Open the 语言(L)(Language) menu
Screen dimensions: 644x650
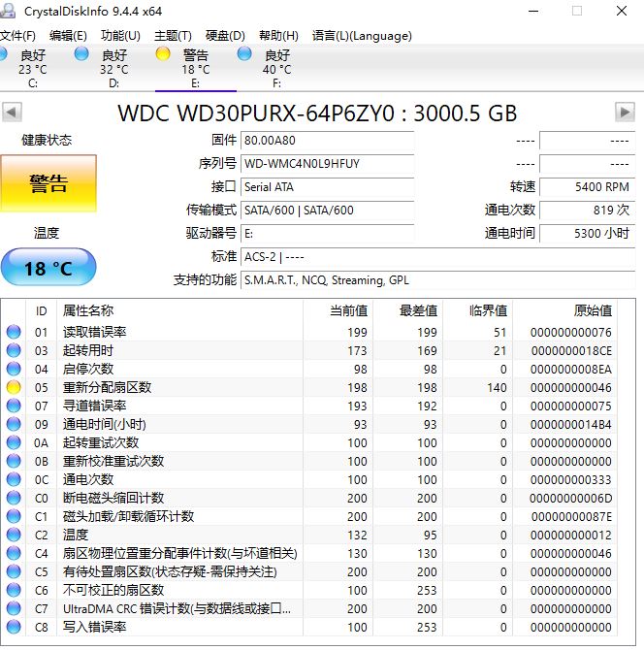(362, 36)
